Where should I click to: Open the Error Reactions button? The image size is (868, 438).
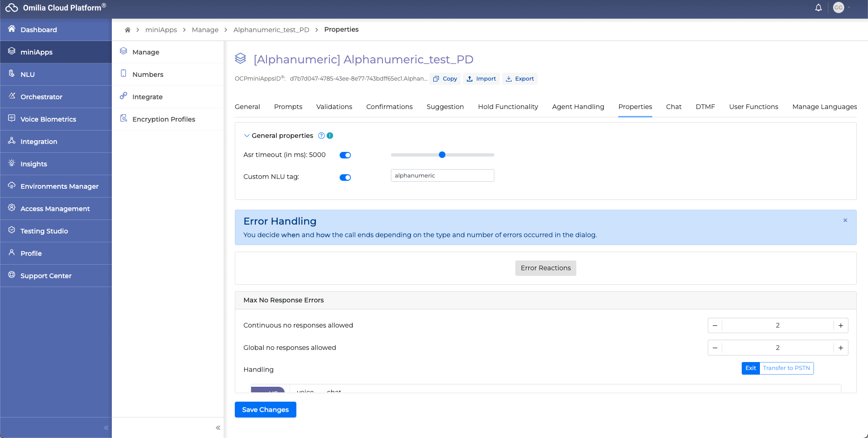coord(546,268)
